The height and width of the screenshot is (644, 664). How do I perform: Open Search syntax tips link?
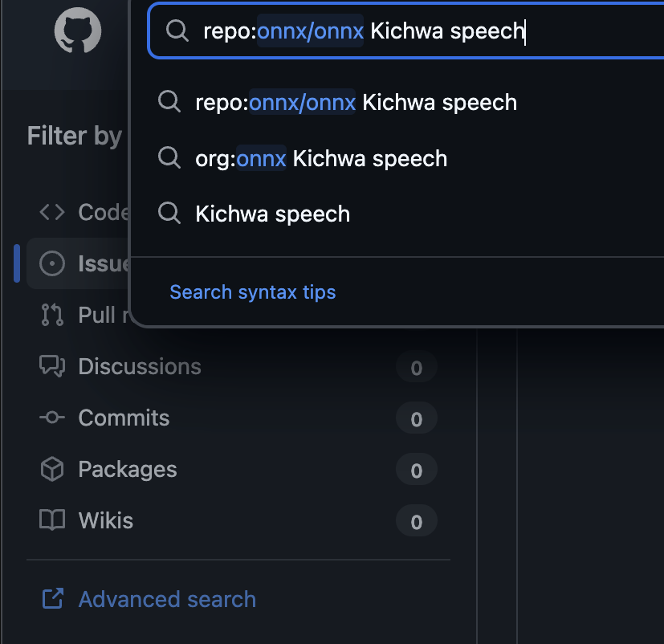click(x=252, y=292)
